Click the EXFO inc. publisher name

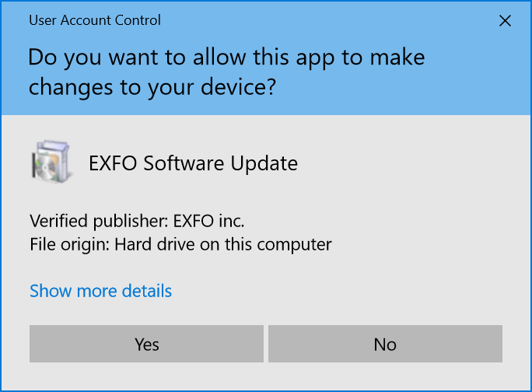[208, 221]
